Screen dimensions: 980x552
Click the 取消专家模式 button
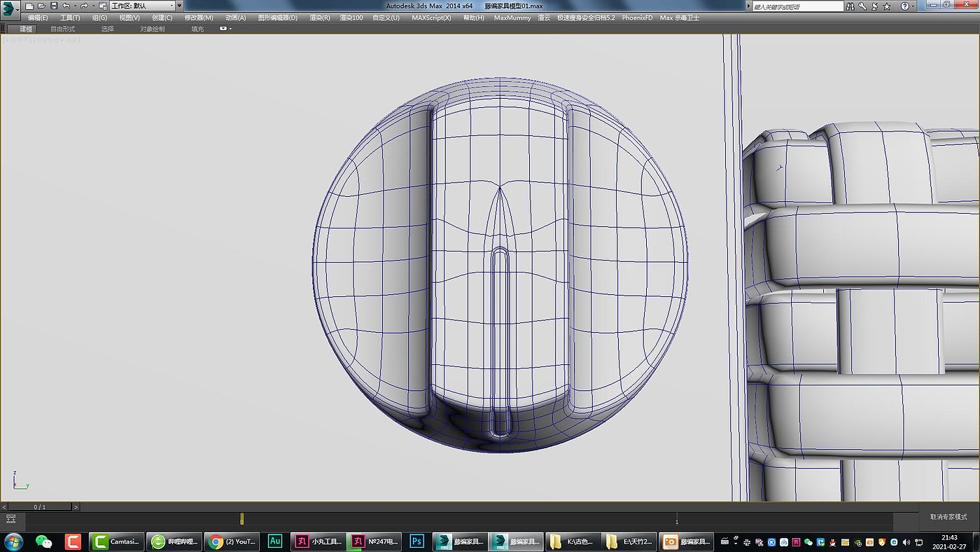948,517
